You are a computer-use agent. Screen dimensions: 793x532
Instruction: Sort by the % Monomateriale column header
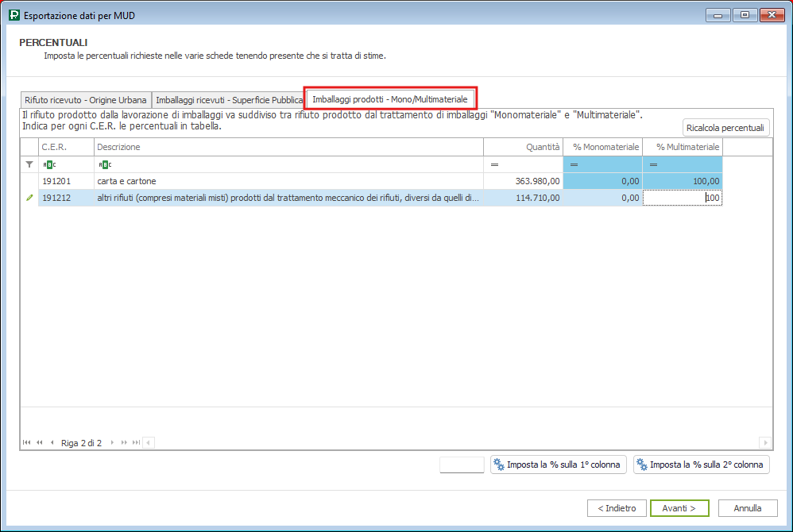click(x=603, y=147)
